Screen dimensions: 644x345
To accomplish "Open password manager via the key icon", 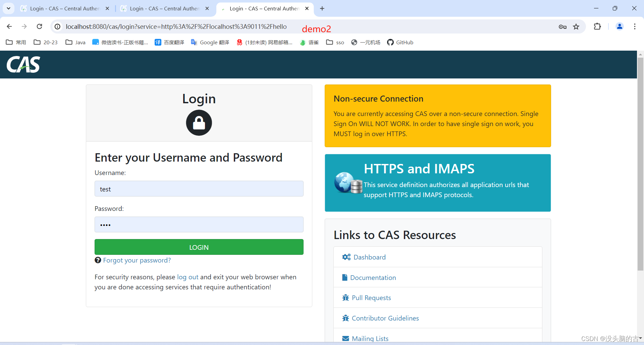I will [x=563, y=26].
